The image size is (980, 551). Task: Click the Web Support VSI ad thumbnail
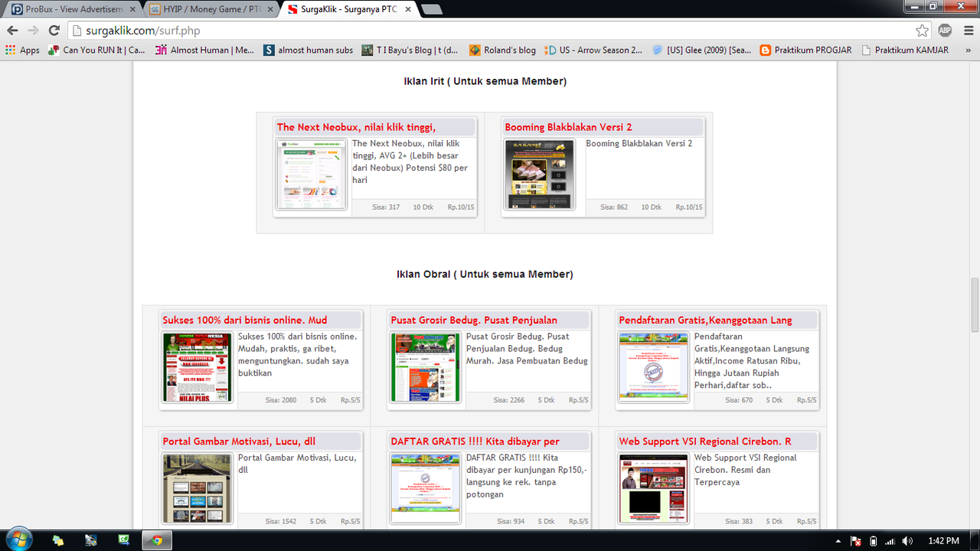point(654,489)
